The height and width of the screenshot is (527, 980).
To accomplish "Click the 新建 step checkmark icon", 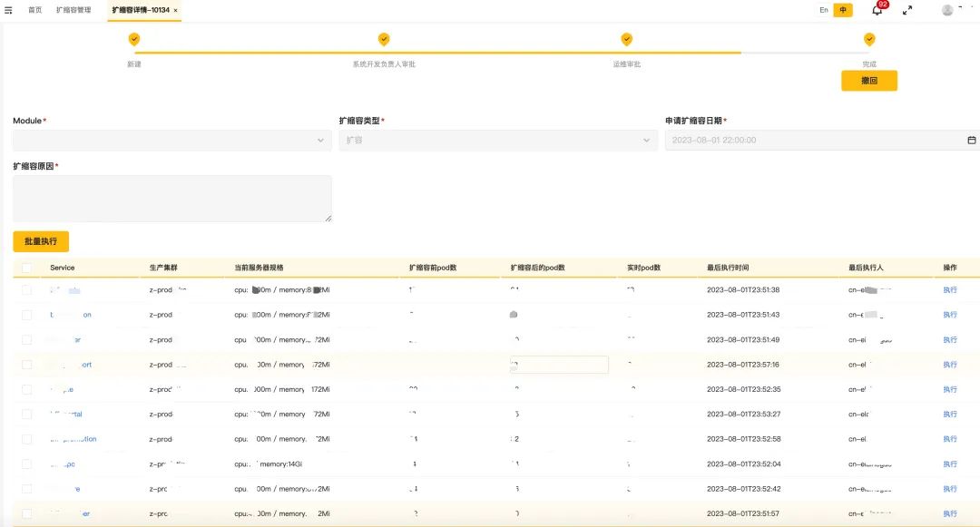I will (134, 39).
